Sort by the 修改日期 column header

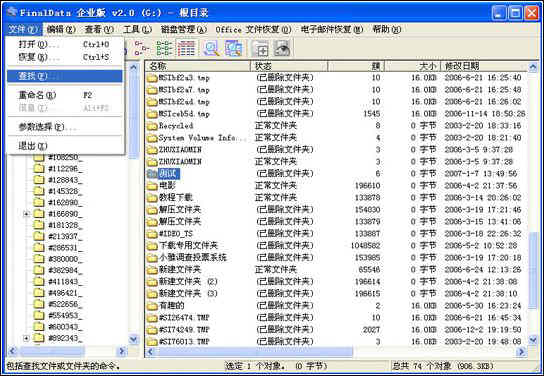pos(484,66)
